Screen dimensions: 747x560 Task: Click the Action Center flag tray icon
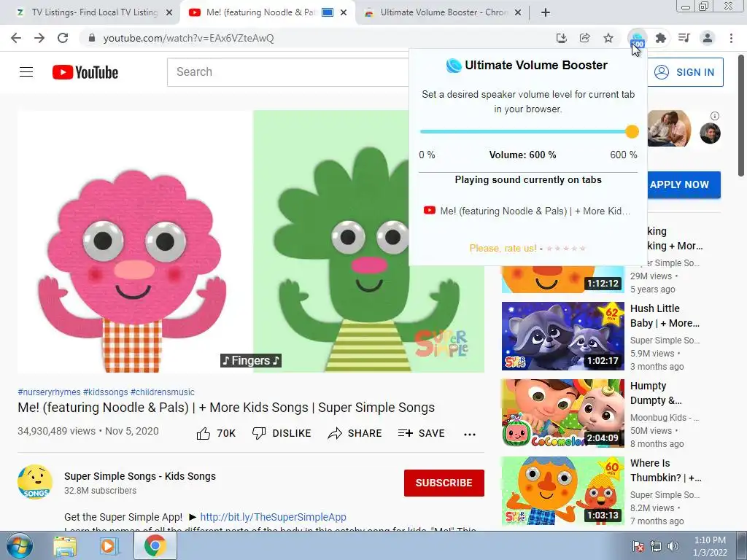[638, 546]
